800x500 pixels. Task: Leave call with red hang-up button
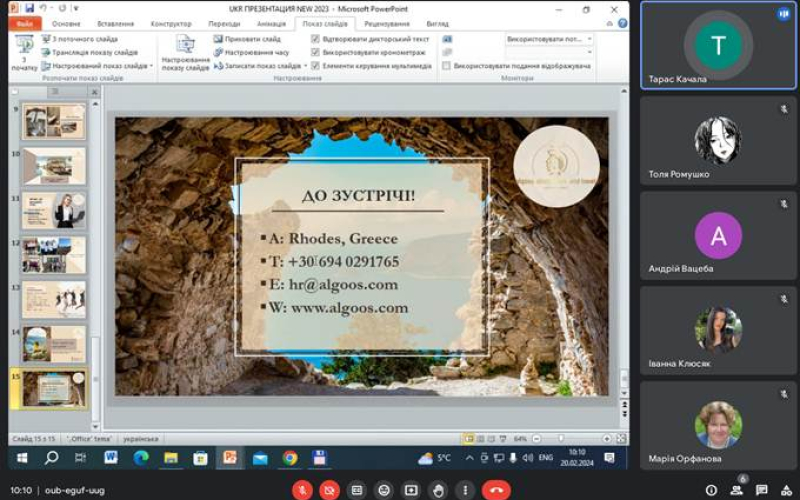point(496,490)
